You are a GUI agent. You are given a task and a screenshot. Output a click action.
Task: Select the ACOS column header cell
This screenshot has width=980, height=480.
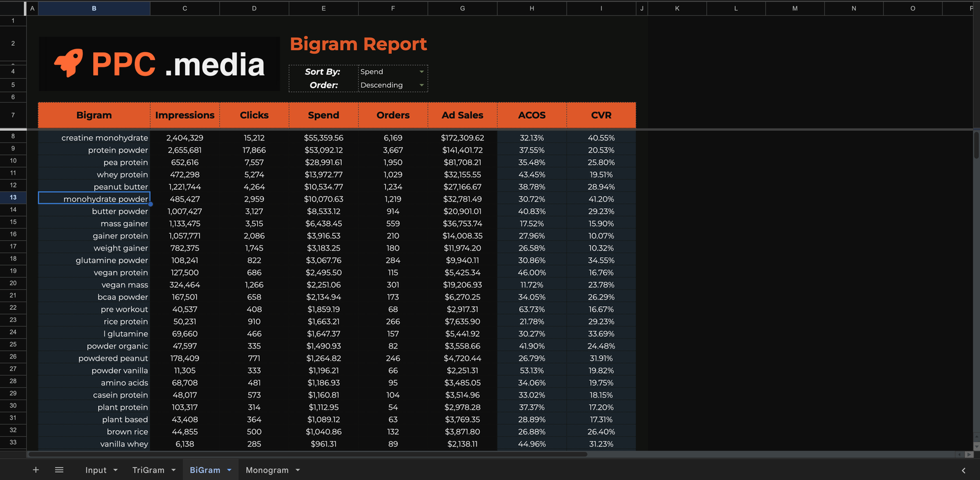click(532, 115)
